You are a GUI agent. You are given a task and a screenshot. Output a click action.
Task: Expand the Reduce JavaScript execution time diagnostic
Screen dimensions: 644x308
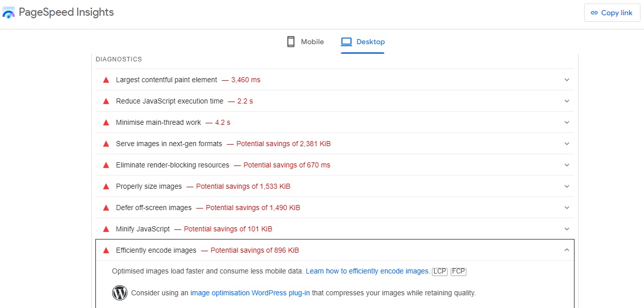pos(566,101)
